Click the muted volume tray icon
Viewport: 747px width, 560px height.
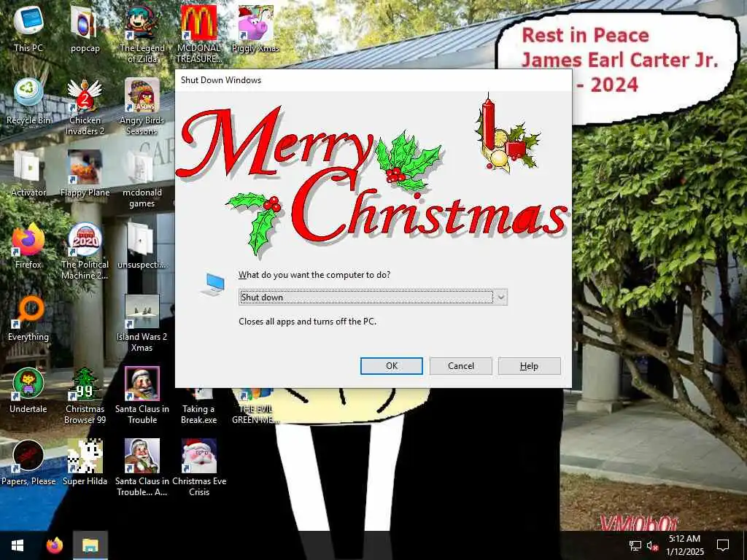pyautogui.click(x=653, y=545)
